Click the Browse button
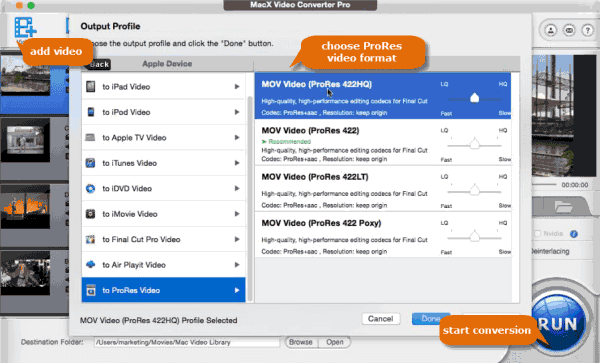The width and height of the screenshot is (600, 363). coord(301,342)
